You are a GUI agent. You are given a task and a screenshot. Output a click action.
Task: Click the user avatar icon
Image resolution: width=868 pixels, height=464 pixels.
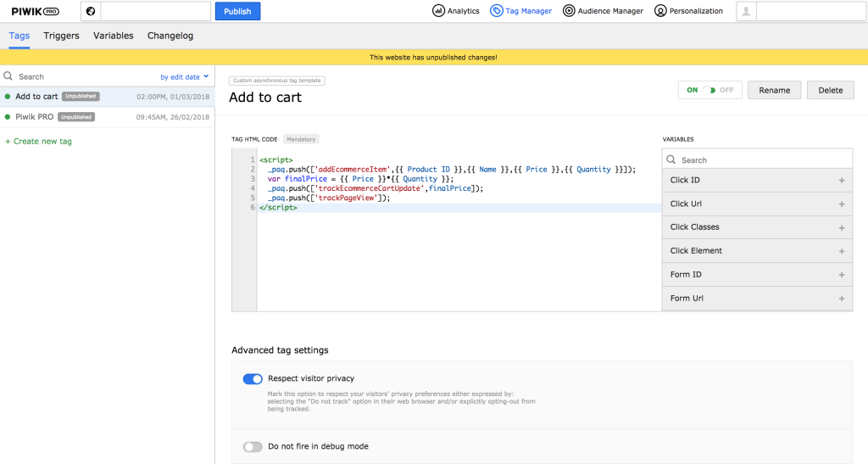[746, 11]
